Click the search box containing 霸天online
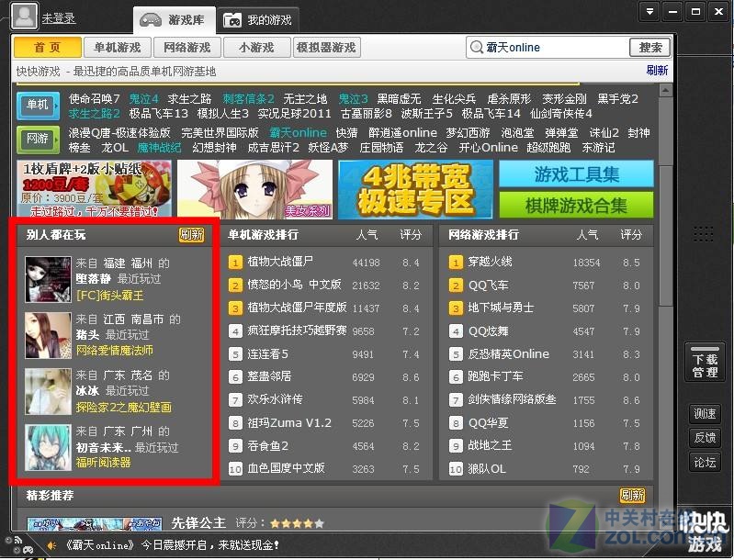The width and height of the screenshot is (734, 560). tap(548, 47)
